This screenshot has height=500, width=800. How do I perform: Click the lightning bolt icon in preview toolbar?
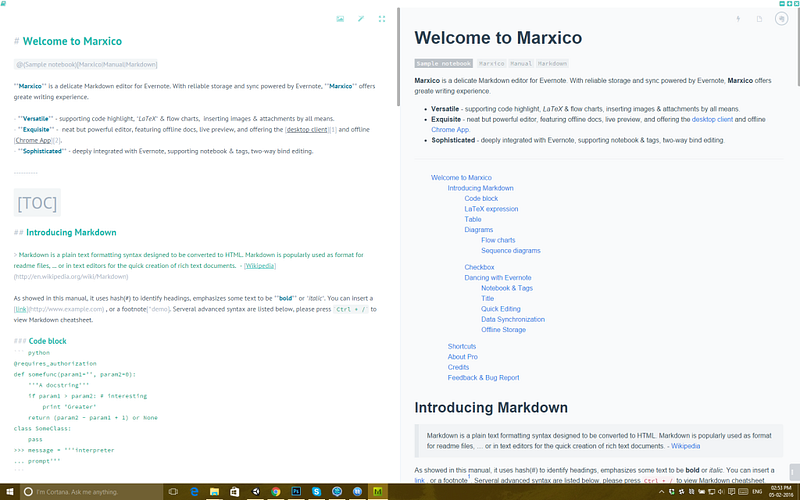click(738, 19)
